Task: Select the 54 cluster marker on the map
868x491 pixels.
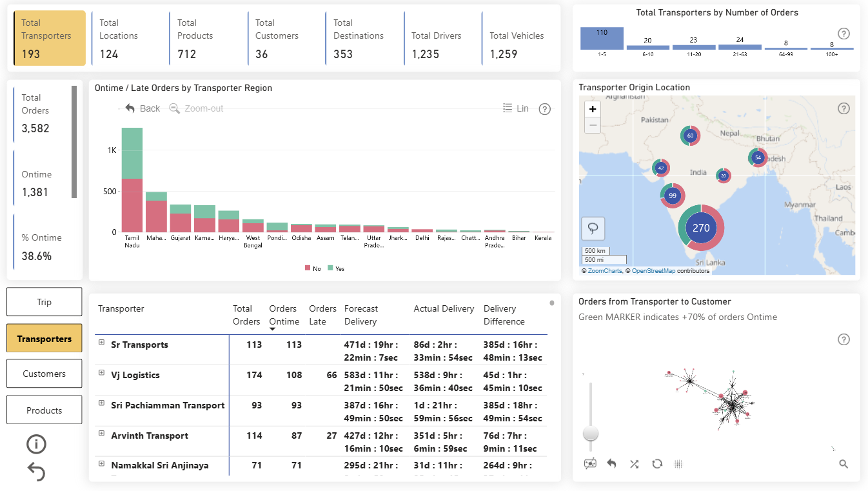Action: 758,157
